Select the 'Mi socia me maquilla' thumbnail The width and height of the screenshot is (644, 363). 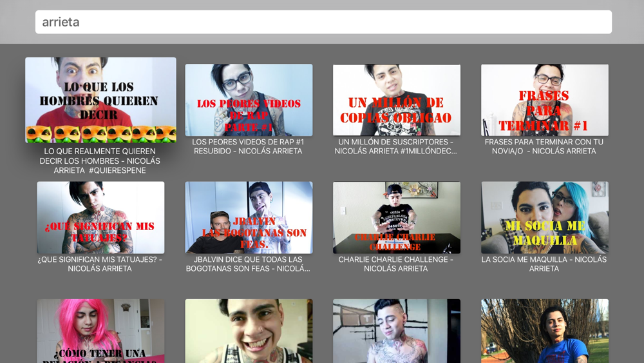(x=544, y=217)
